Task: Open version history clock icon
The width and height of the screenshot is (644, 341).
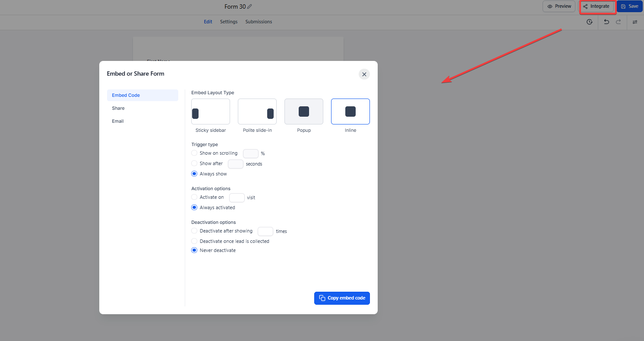Action: point(590,22)
